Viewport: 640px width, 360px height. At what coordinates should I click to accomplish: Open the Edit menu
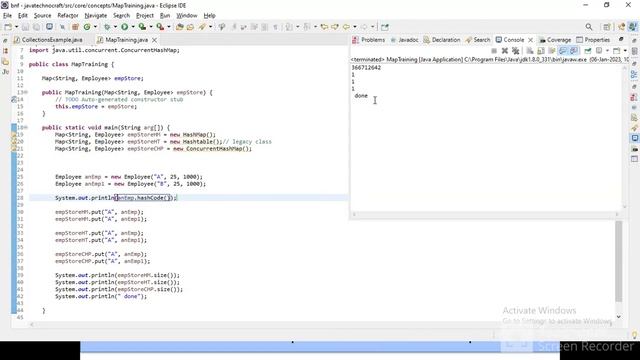click(x=23, y=16)
